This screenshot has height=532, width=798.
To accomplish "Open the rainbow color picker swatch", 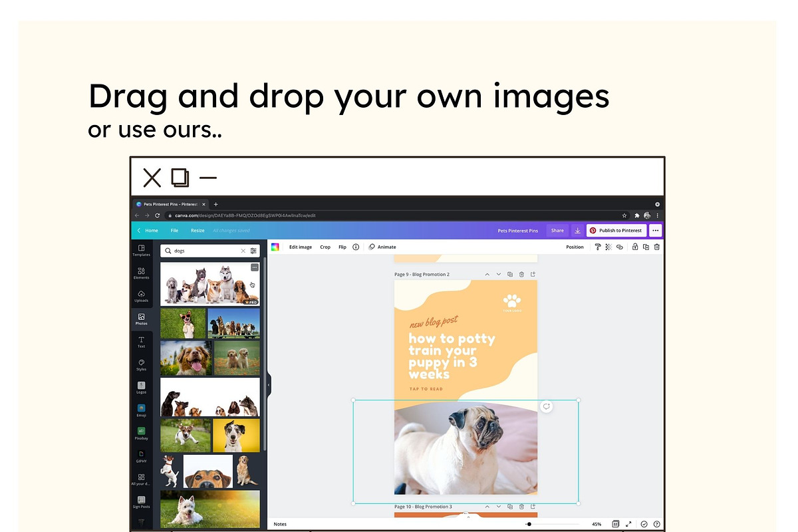I will click(x=275, y=247).
